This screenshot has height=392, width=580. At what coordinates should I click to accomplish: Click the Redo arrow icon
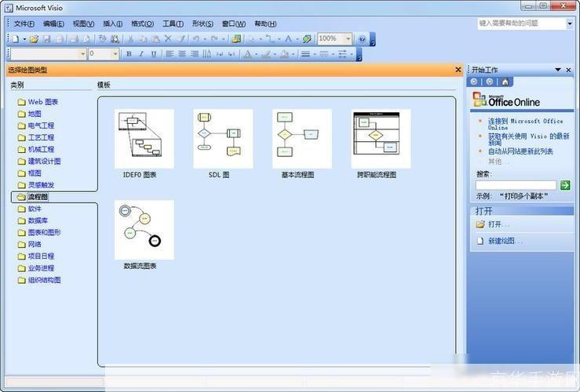click(x=214, y=38)
